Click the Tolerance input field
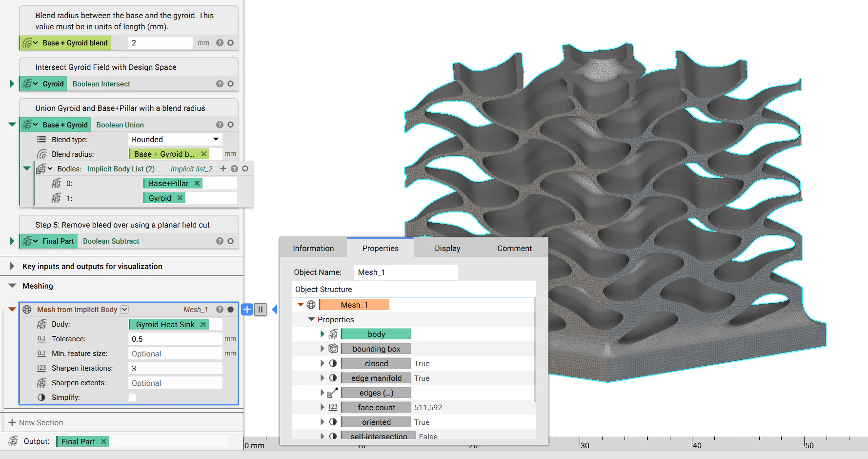Viewport: 868px width, 459px height. tap(175, 339)
